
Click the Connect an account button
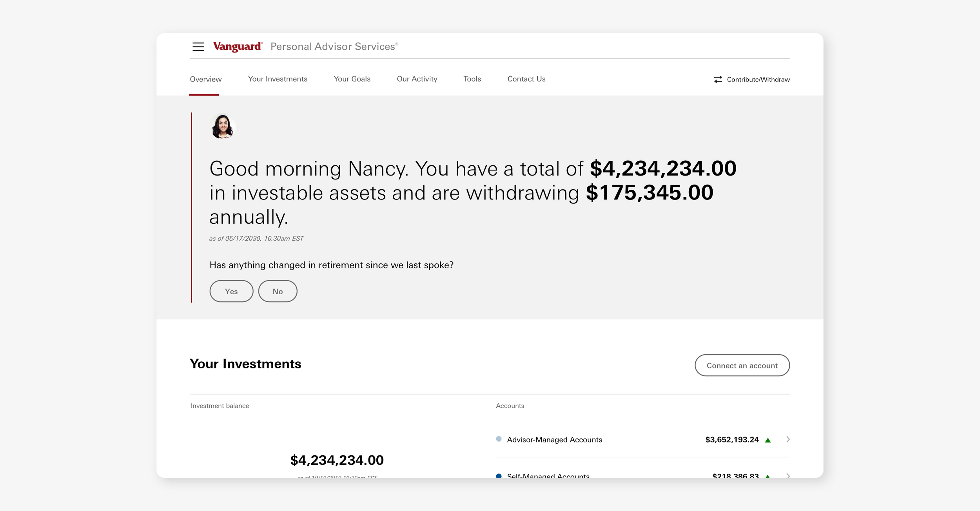coord(742,365)
